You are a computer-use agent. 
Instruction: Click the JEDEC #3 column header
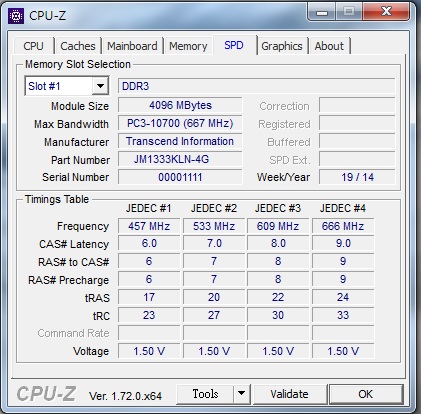point(278,208)
